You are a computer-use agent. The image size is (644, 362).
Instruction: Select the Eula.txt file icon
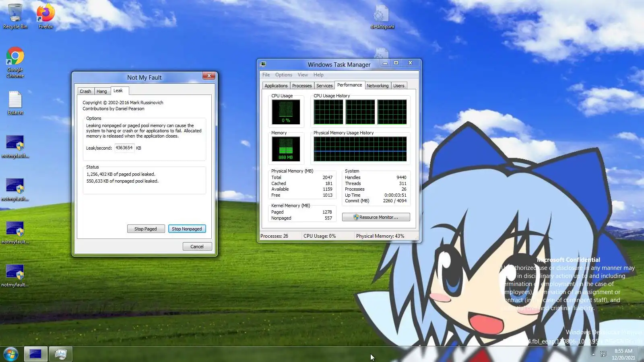click(15, 103)
